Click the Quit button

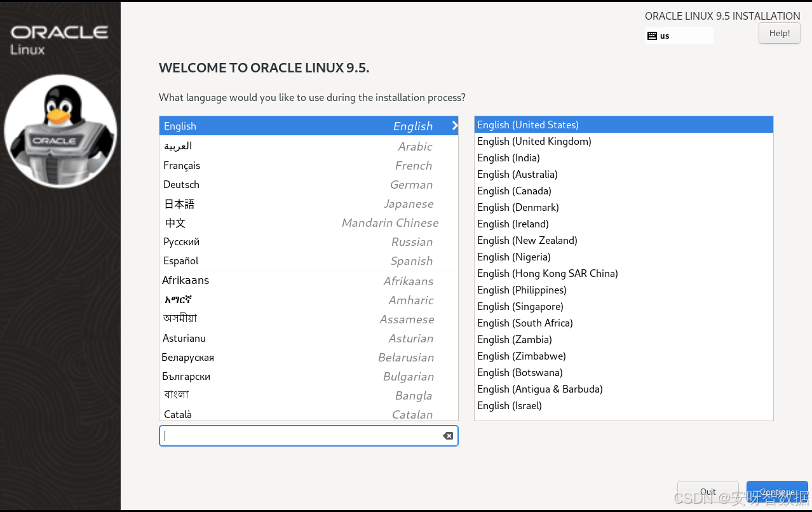(x=708, y=492)
